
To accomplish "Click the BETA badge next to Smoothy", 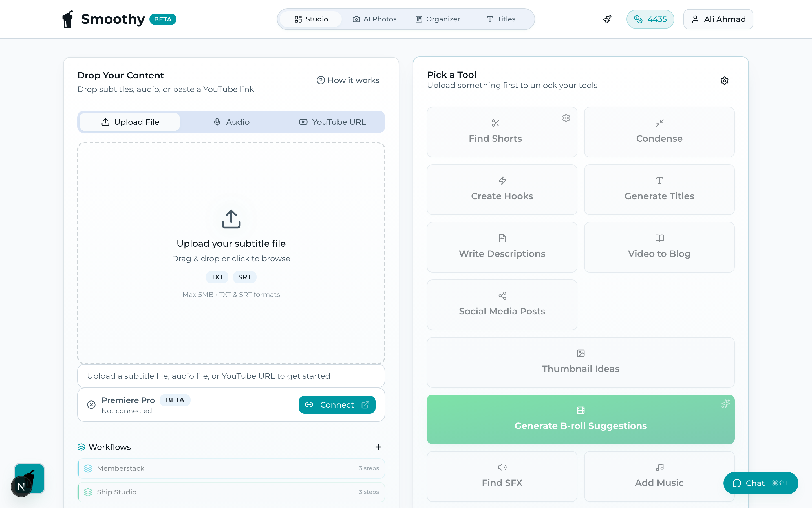I will coord(163,19).
